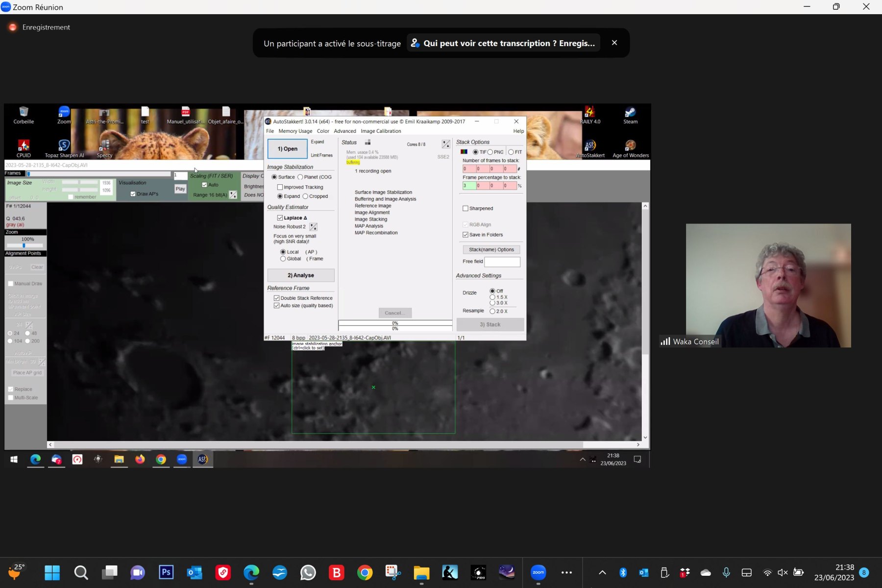Click the green frame percentage field
The height and width of the screenshot is (588, 882).
pyautogui.click(x=469, y=186)
